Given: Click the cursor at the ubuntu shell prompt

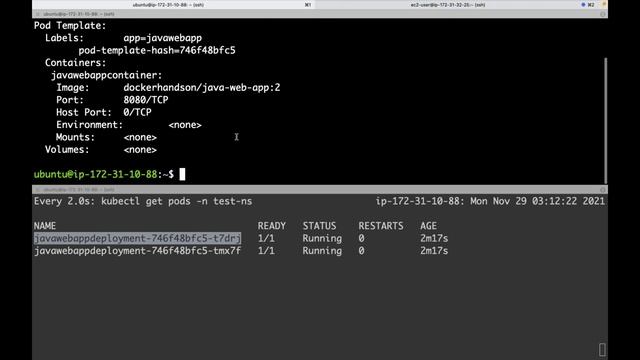Looking at the screenshot, I should click(x=182, y=174).
